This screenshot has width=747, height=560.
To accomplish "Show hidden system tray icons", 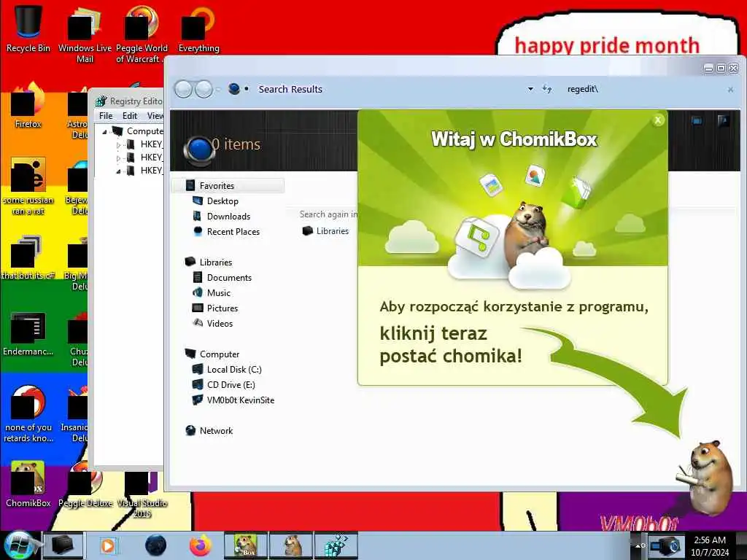I will (x=638, y=545).
